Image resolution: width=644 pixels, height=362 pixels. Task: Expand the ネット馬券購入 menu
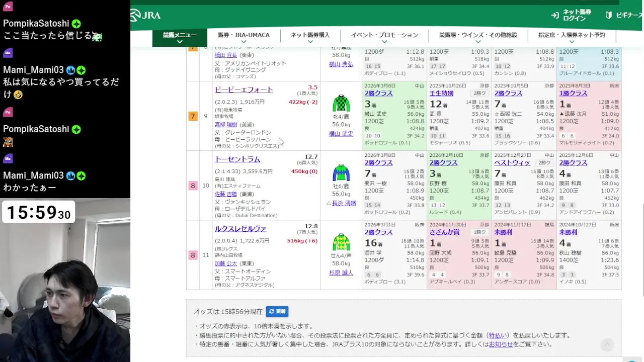pyautogui.click(x=310, y=38)
